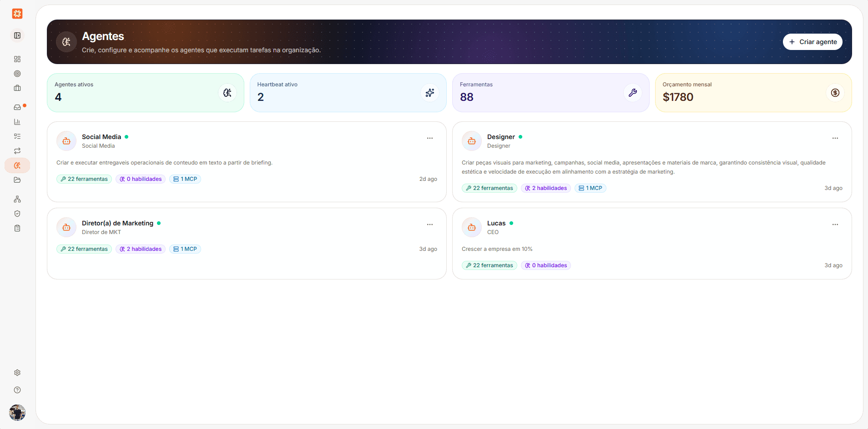Collapse the sidebar panel toggle icon
This screenshot has height=429, width=868.
point(17,35)
